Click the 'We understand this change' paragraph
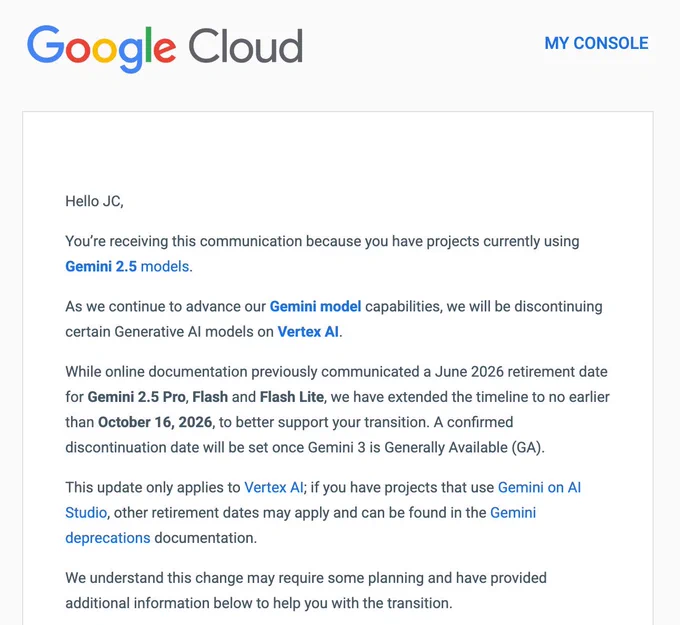This screenshot has height=625, width=680. point(306,590)
